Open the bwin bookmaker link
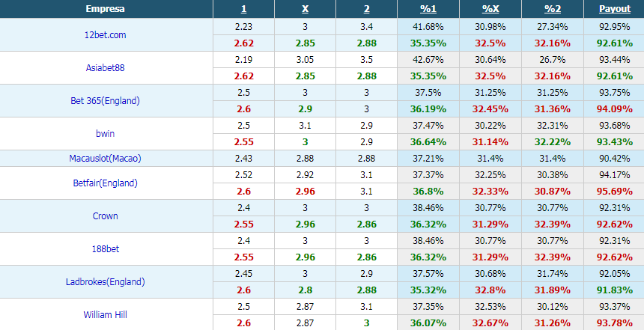 point(105,133)
